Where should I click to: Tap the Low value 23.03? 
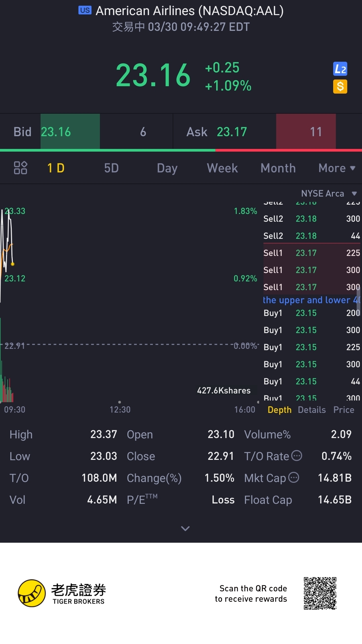pyautogui.click(x=104, y=456)
